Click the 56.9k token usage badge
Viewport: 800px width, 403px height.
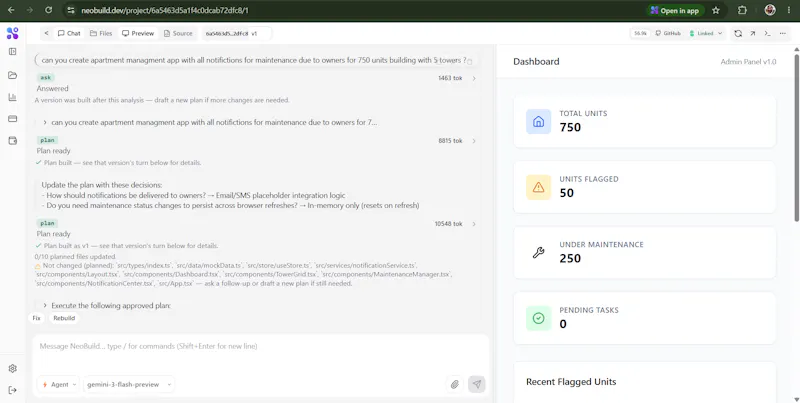point(640,33)
